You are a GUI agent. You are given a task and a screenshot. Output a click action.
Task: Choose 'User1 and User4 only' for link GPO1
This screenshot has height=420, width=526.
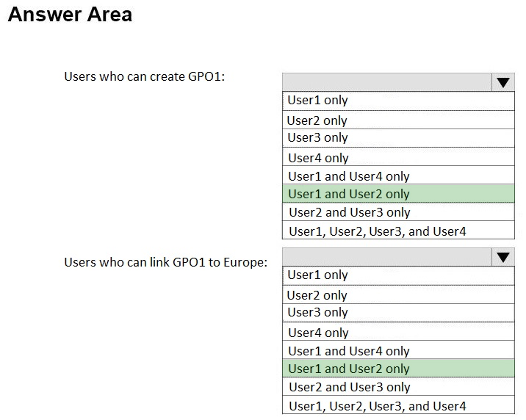pyautogui.click(x=398, y=350)
